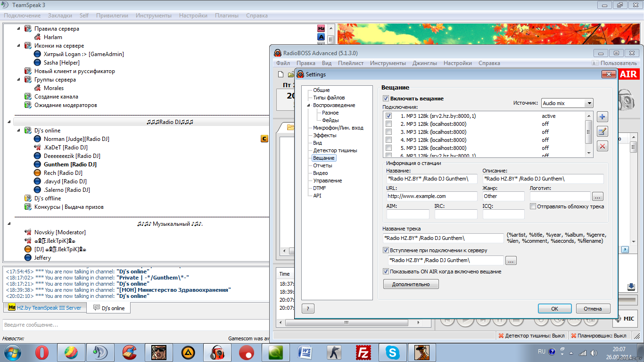Open CCleaner from the taskbar

(x=129, y=352)
